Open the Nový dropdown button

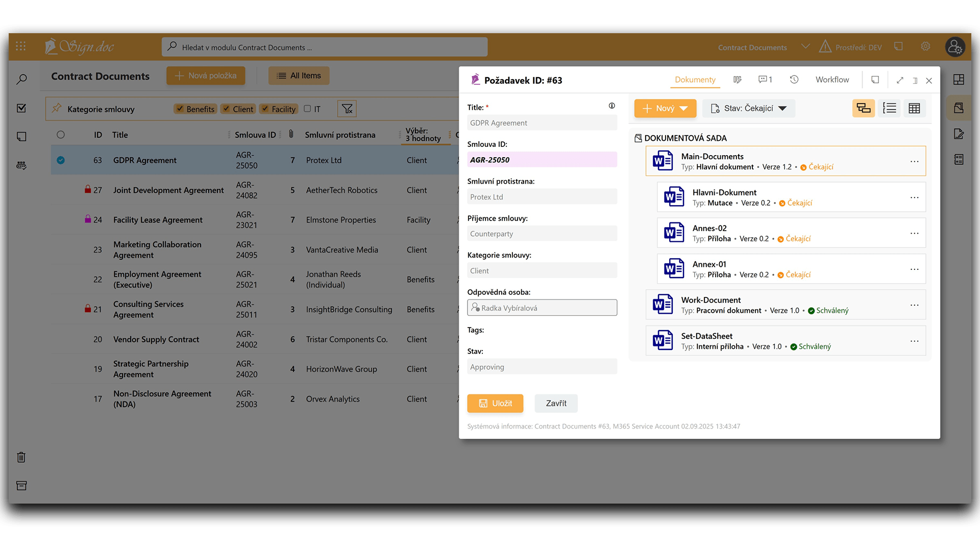coord(665,108)
